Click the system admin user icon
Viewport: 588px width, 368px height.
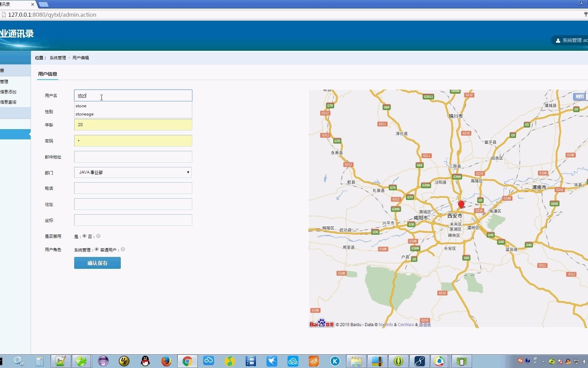(558, 41)
